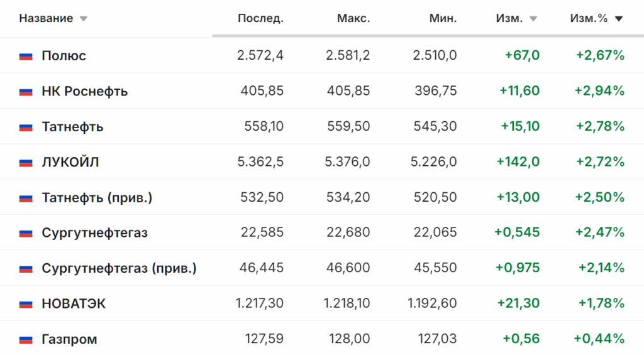
Task: Toggle sort order with the Изм.% arrow
Action: [x=619, y=19]
